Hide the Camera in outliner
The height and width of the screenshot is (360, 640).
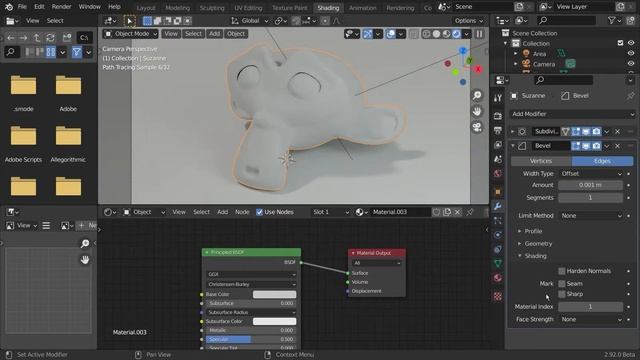[631, 64]
